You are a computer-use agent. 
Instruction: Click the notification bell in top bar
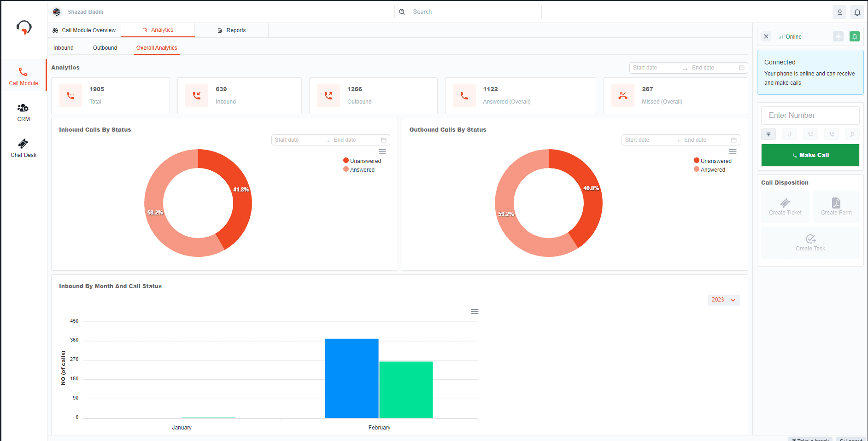point(857,12)
